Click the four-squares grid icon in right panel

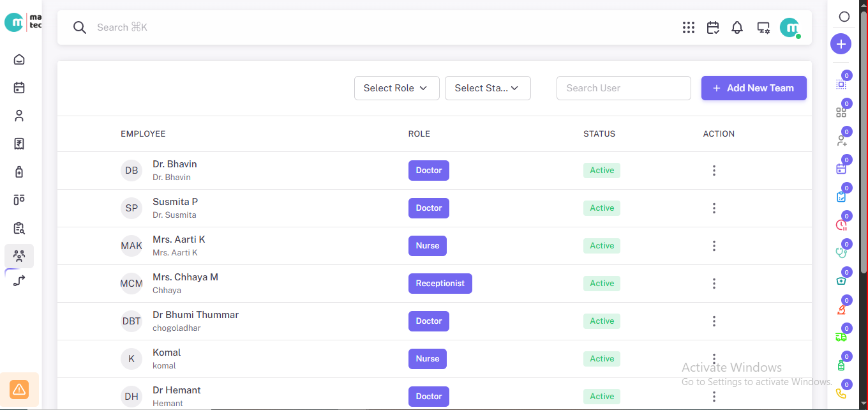pos(841,112)
